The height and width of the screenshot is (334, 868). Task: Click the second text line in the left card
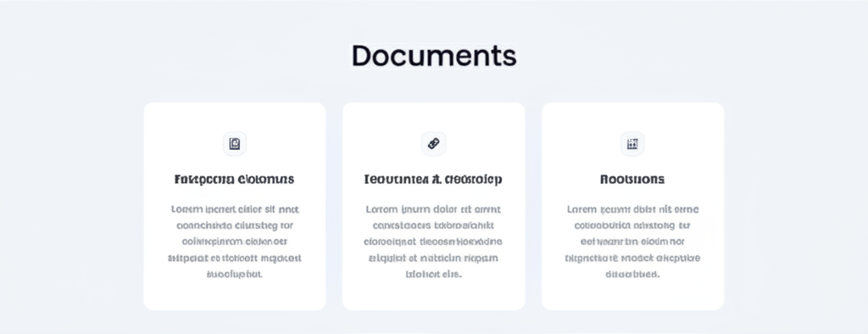[x=235, y=225]
